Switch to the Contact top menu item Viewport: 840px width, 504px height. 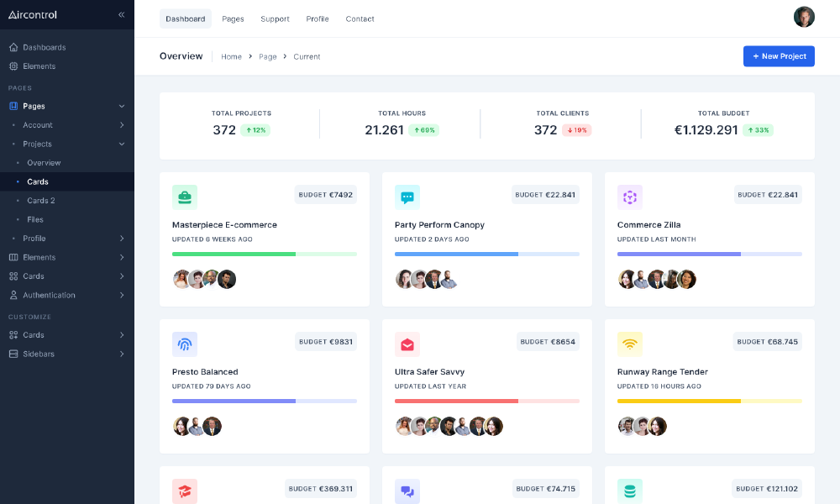click(360, 18)
